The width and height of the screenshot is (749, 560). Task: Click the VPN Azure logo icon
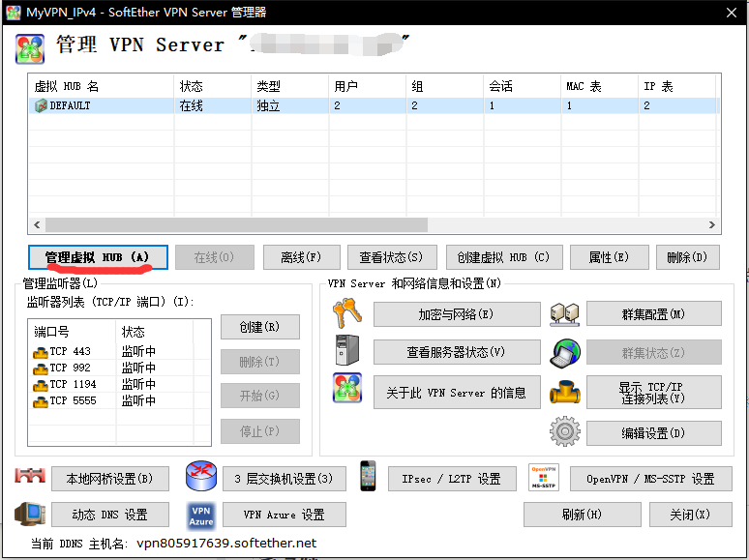pos(201,516)
